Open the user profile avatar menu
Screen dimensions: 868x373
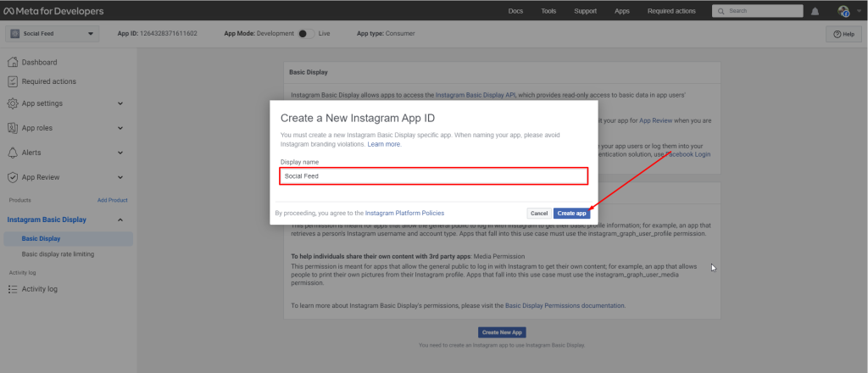pyautogui.click(x=843, y=11)
